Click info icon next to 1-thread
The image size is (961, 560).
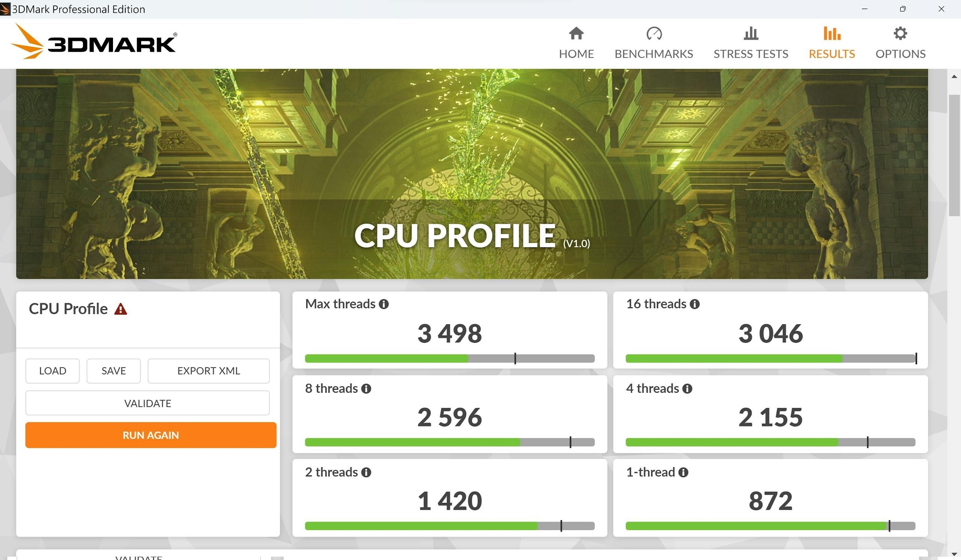(x=683, y=472)
